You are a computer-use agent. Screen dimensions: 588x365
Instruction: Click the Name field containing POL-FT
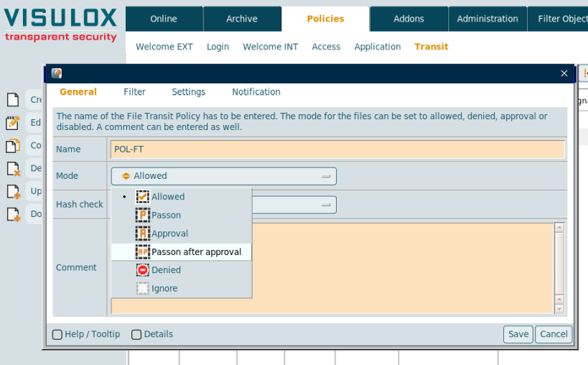[x=337, y=149]
